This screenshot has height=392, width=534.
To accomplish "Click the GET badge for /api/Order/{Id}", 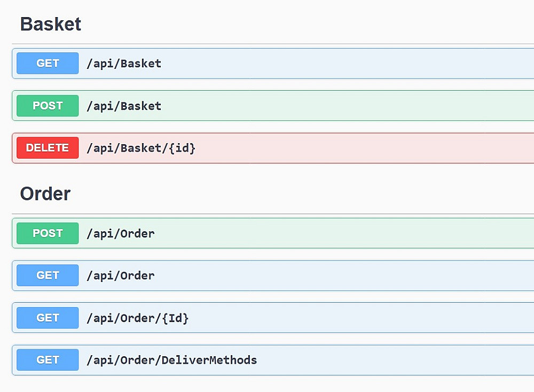I will click(x=48, y=318).
